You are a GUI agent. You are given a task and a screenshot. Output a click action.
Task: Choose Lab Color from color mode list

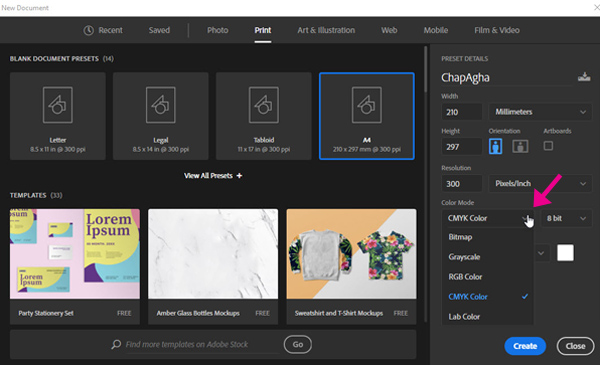pos(488,317)
